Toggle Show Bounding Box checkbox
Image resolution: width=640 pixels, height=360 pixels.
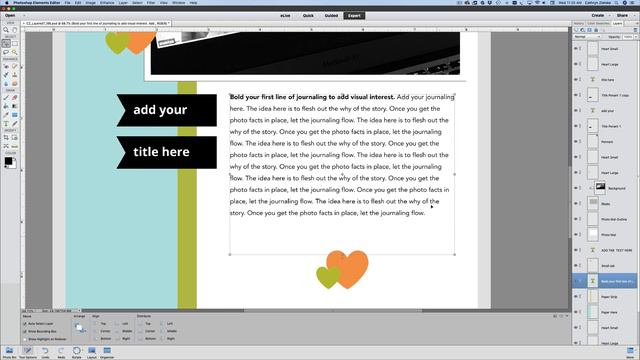coord(25,331)
